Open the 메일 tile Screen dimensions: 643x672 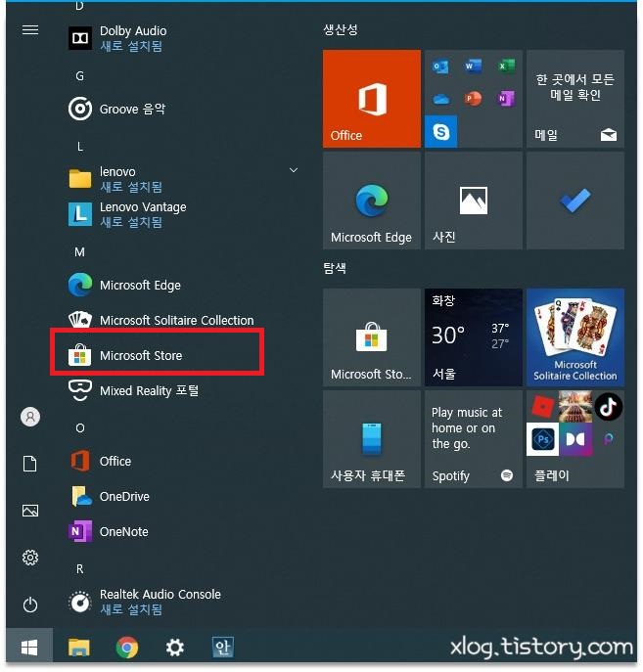[x=575, y=99]
